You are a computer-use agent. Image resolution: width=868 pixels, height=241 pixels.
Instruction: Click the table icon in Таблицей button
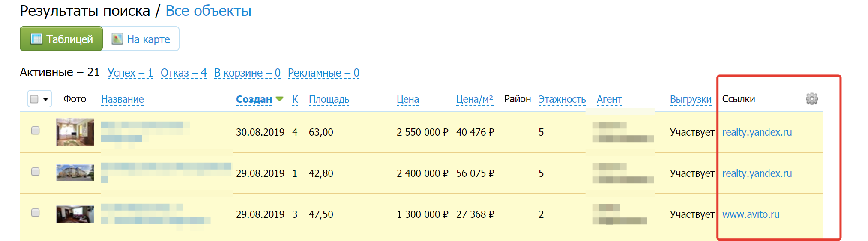click(x=36, y=39)
